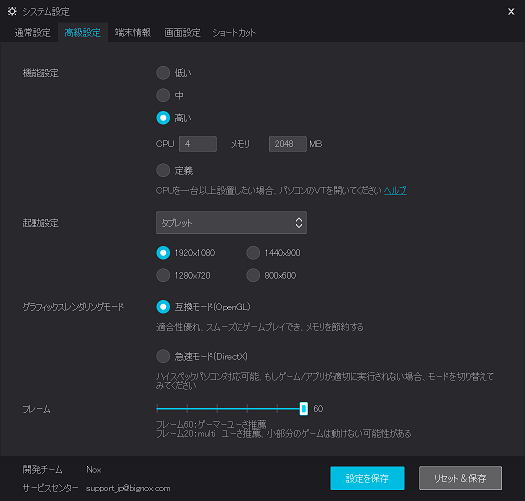Choose the 高い performance radio button
This screenshot has height=501, width=525.
(x=163, y=118)
